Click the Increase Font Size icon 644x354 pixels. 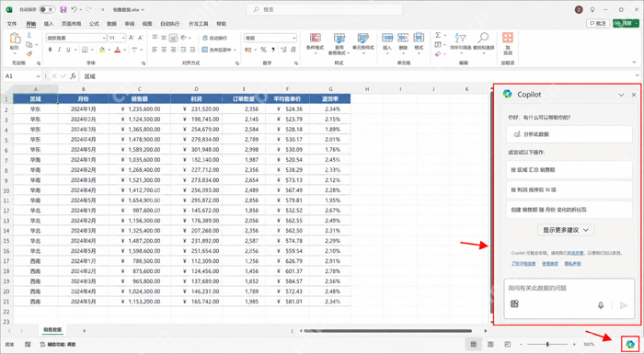(132, 38)
